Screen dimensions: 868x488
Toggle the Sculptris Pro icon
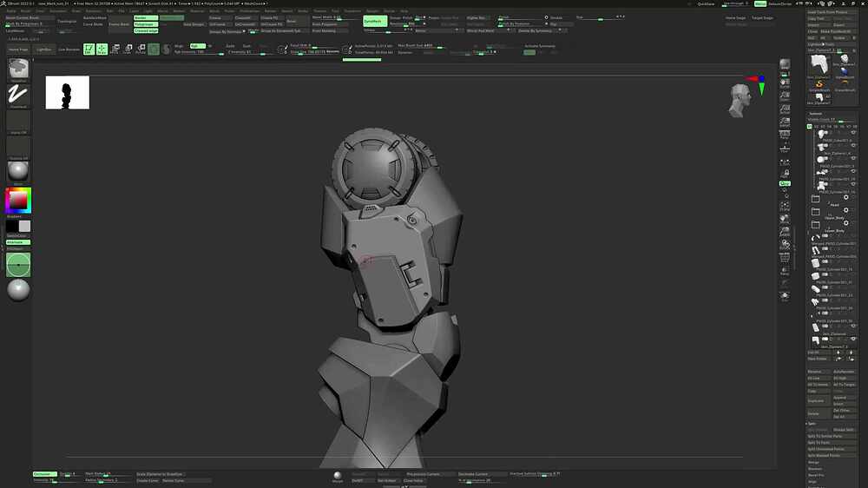coord(166,49)
